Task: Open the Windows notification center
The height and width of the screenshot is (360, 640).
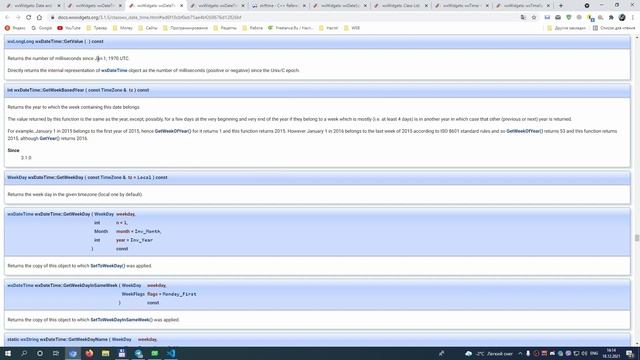Action: click(630, 353)
